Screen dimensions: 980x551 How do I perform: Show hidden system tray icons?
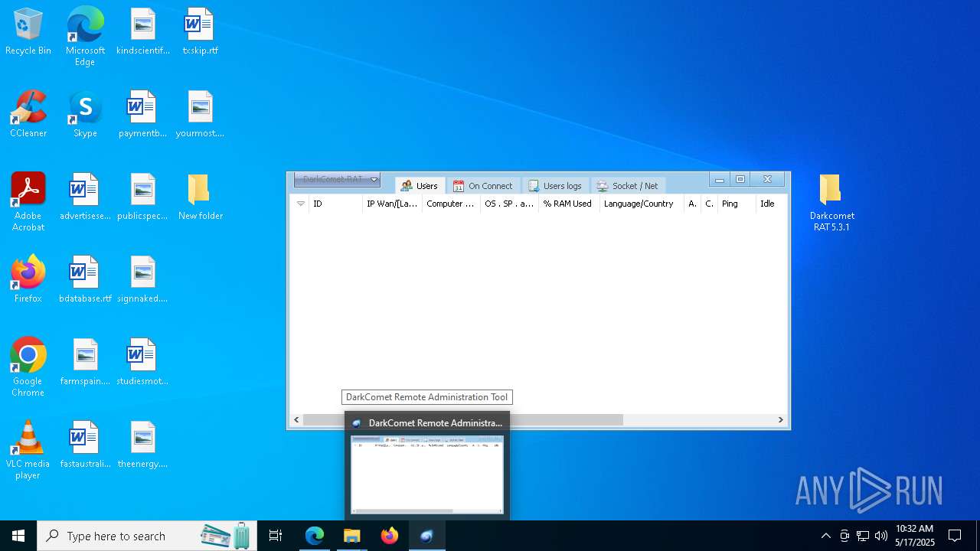click(825, 536)
